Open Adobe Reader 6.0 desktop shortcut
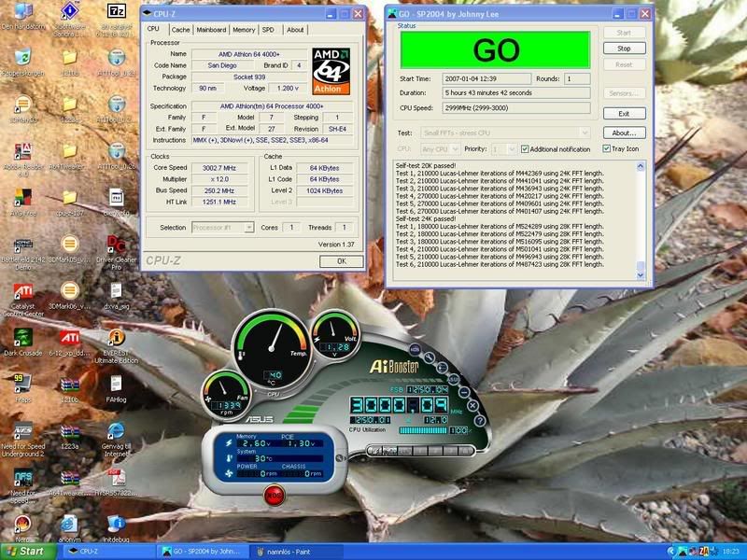This screenshot has width=747, height=560. coord(22,151)
